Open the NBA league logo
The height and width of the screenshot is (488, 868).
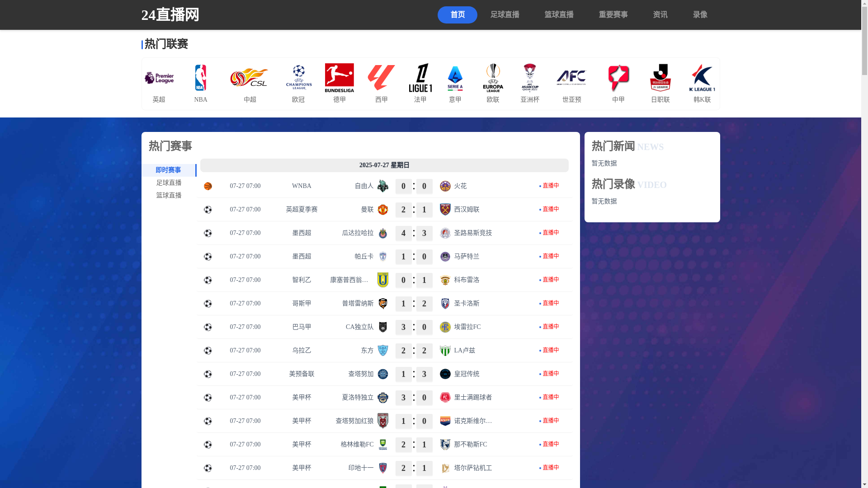[201, 78]
